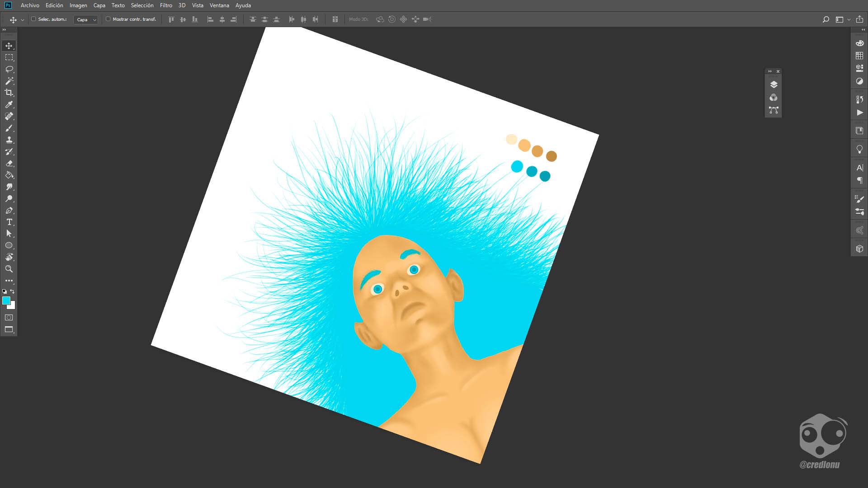Select the Paint Bucket tool

coord(9,175)
